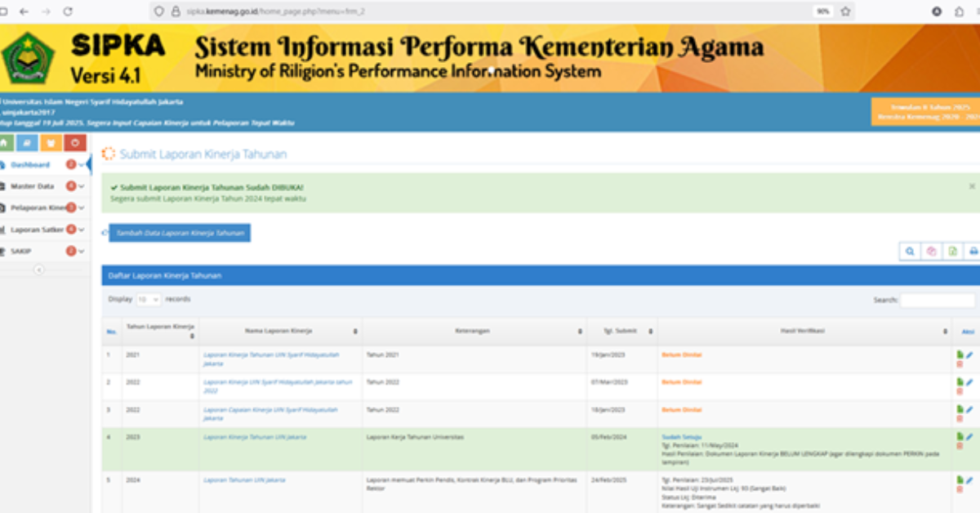Screen dimensions: 980x513
Task: Click the green home shortcut icon
Action: click(x=5, y=143)
